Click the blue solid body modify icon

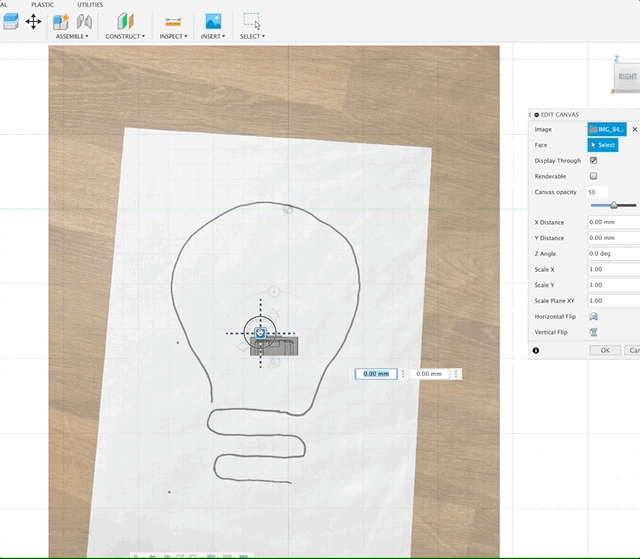[x=11, y=21]
